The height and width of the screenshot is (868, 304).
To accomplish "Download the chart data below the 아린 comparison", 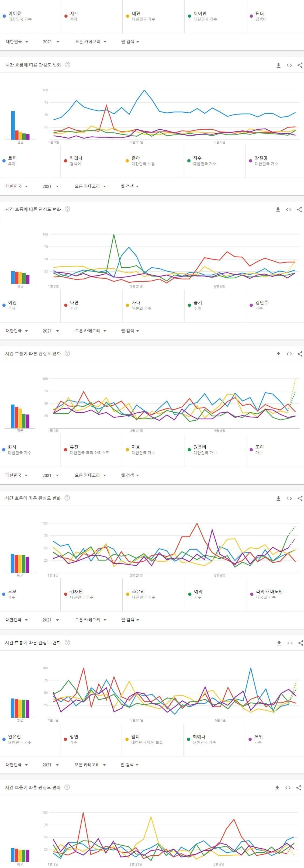I will [x=278, y=354].
